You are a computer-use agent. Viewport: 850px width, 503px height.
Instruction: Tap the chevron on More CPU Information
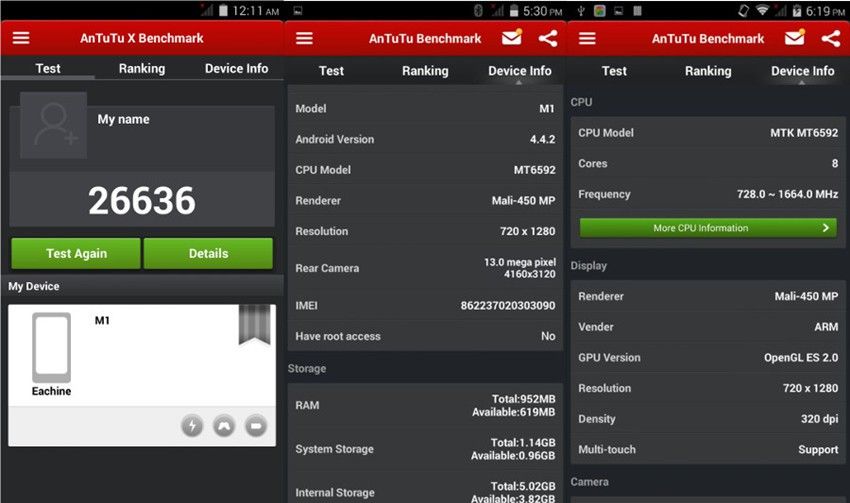click(826, 228)
